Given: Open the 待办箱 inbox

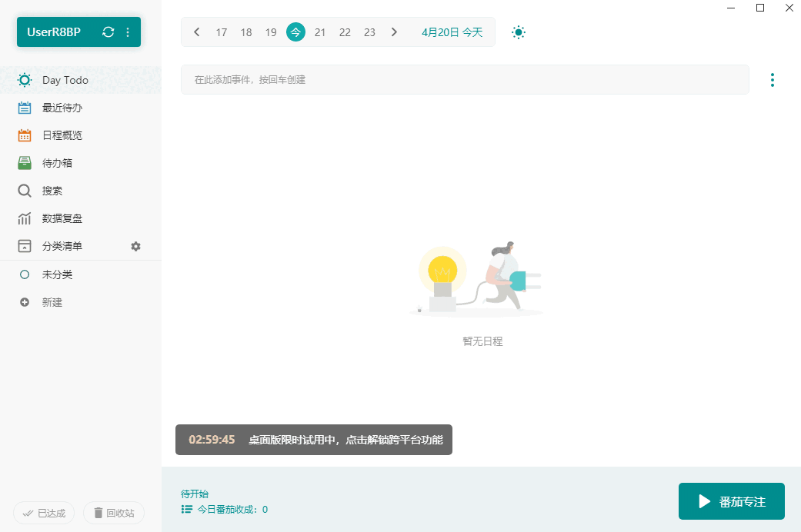Looking at the screenshot, I should [58, 162].
